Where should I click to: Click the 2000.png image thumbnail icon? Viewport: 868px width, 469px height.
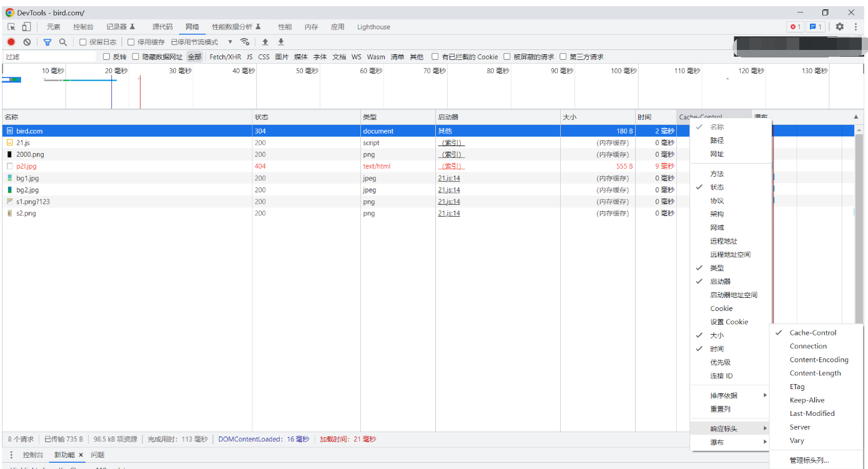pos(9,154)
